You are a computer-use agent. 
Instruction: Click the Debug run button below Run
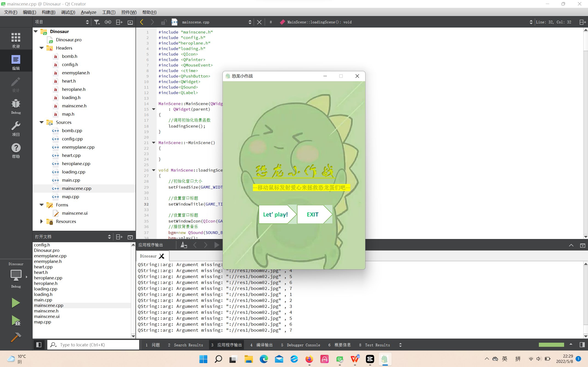click(16, 320)
